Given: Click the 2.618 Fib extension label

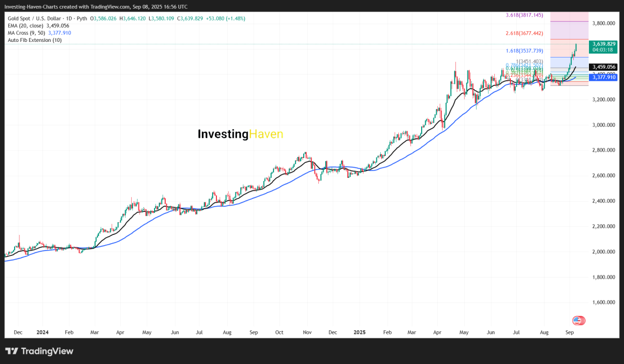Looking at the screenshot, I should pyautogui.click(x=524, y=34).
